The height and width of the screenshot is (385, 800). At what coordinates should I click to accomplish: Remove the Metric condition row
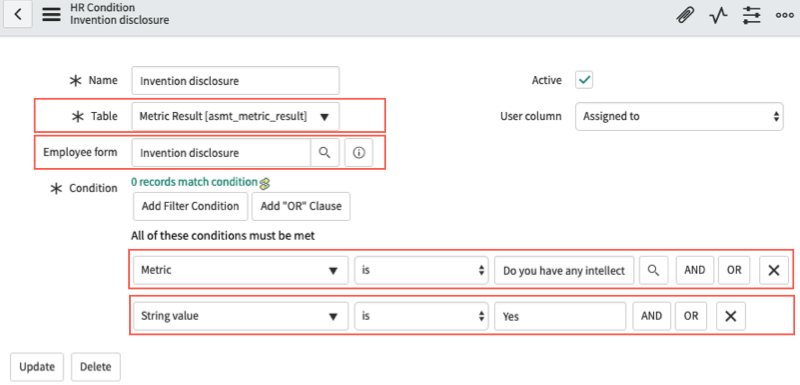point(773,270)
